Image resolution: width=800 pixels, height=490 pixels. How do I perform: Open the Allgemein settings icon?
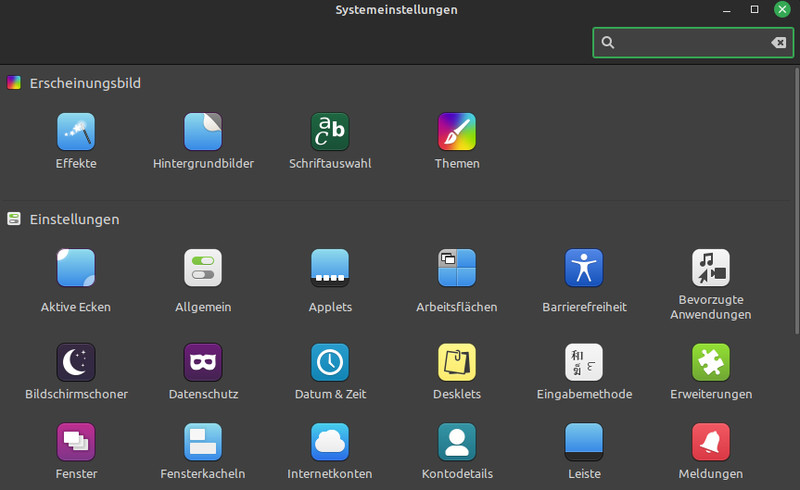coord(203,267)
